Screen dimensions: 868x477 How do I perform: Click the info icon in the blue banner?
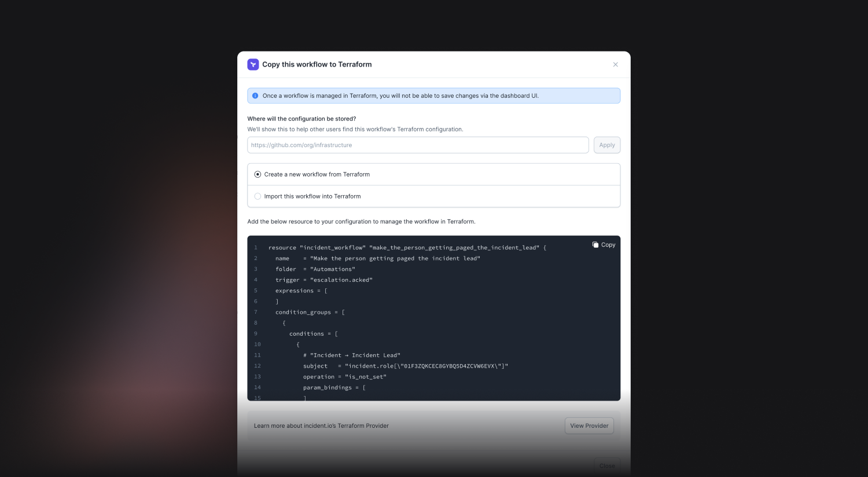click(255, 95)
